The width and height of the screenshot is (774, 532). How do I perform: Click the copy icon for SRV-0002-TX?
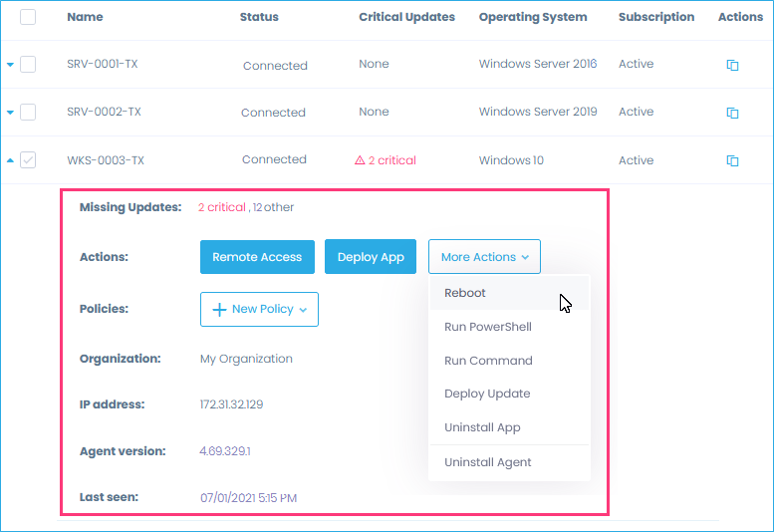point(732,113)
